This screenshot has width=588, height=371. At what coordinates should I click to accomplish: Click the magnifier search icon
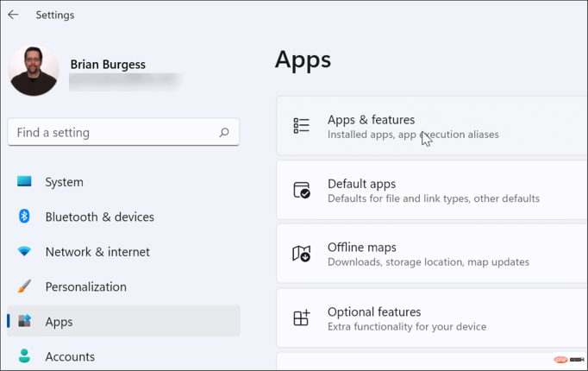pyautogui.click(x=224, y=132)
